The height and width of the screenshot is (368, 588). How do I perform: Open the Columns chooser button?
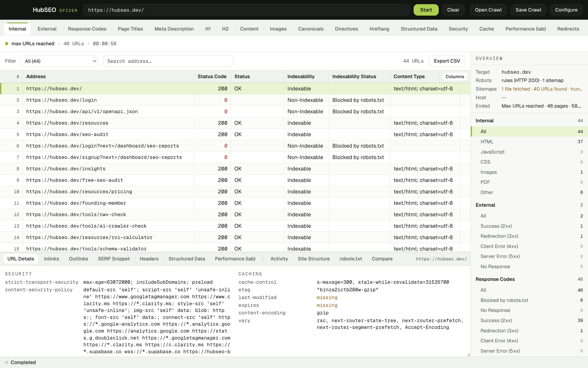[x=455, y=77]
